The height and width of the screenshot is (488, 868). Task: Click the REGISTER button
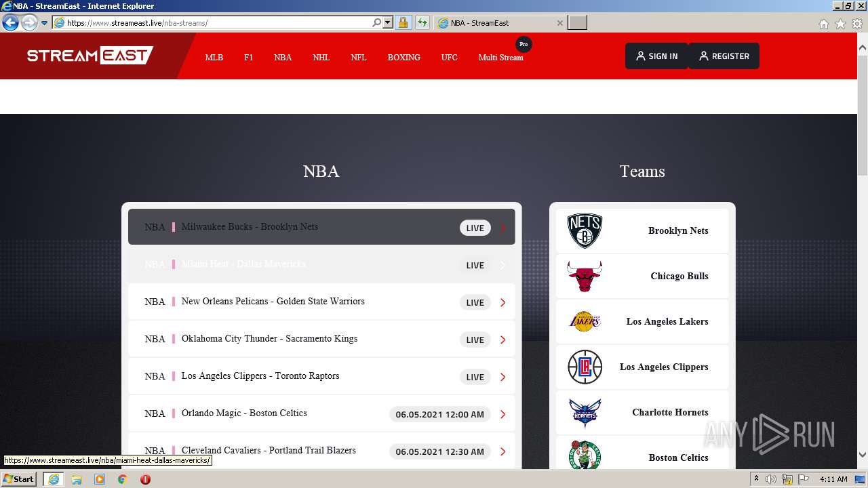(724, 56)
